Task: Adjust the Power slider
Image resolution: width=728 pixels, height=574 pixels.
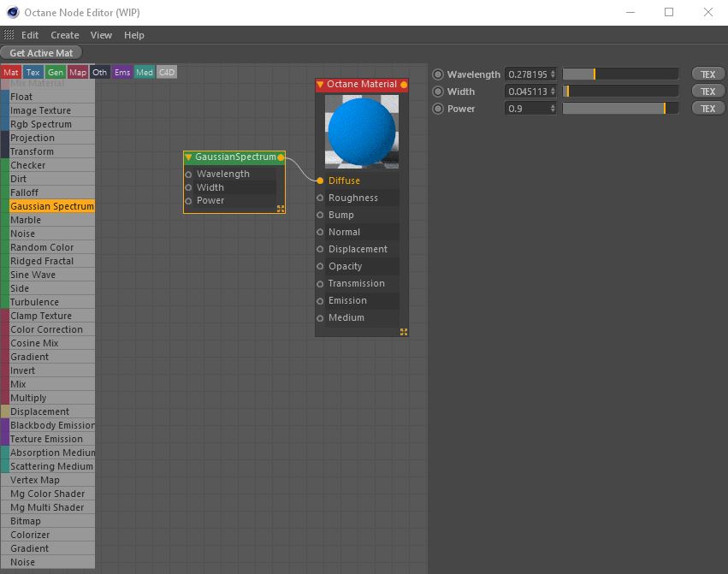Action: (x=620, y=108)
